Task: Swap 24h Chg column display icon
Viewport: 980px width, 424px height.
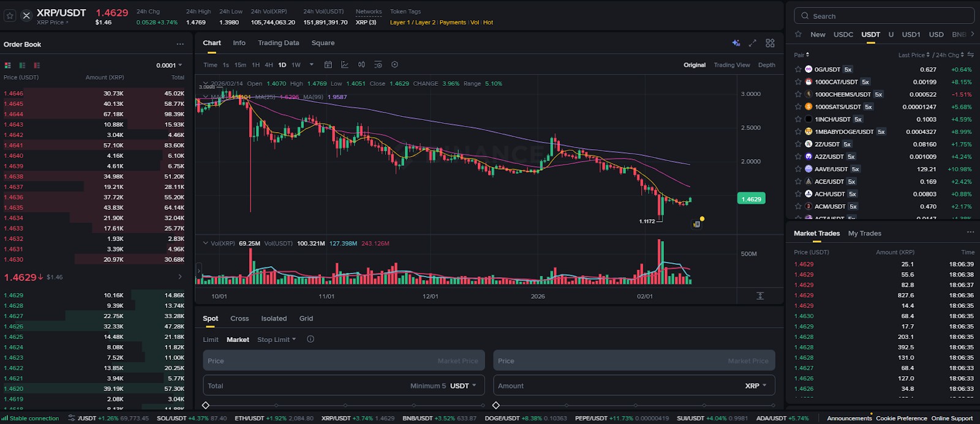Action: pos(970,55)
